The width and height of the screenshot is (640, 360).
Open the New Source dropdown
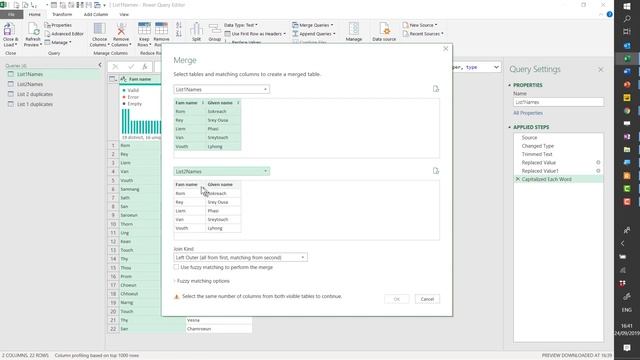[420, 25]
